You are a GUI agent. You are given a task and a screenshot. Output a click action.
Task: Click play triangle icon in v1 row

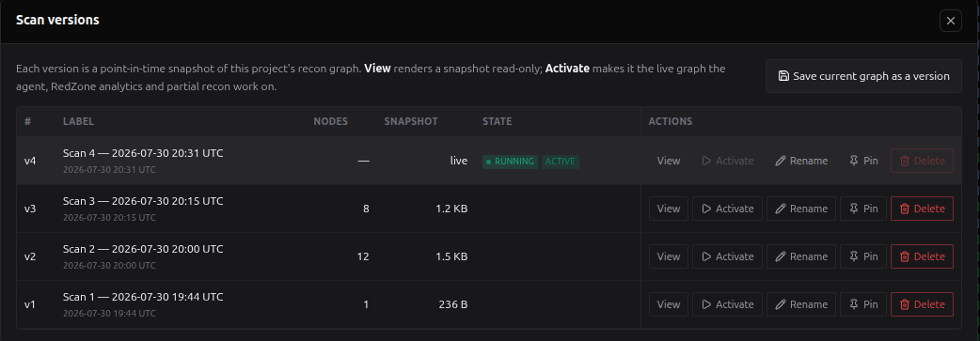point(707,304)
